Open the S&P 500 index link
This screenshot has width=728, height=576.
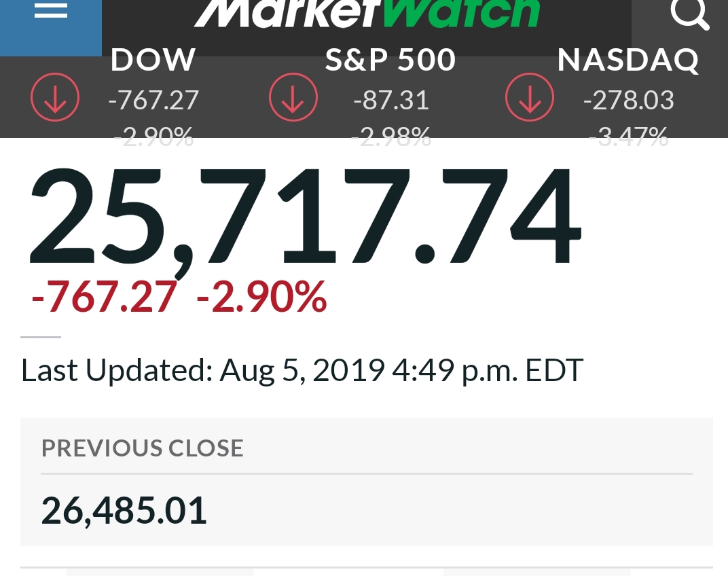point(390,60)
